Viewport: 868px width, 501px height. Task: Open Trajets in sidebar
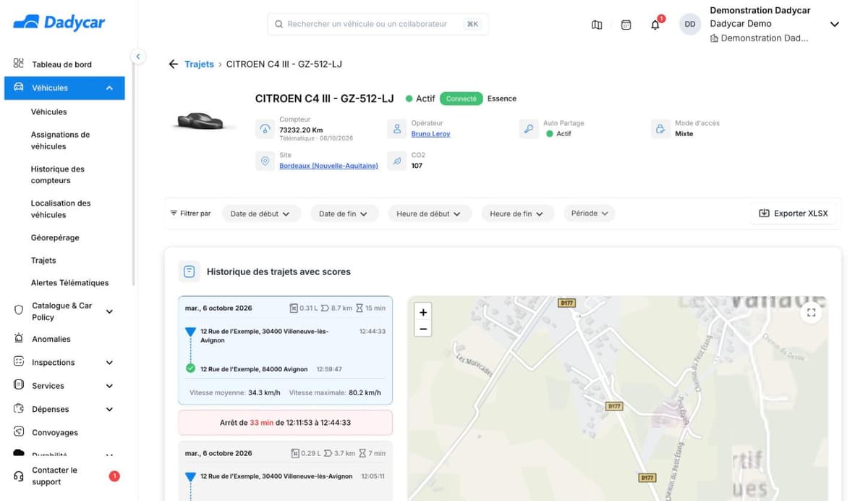(43, 261)
